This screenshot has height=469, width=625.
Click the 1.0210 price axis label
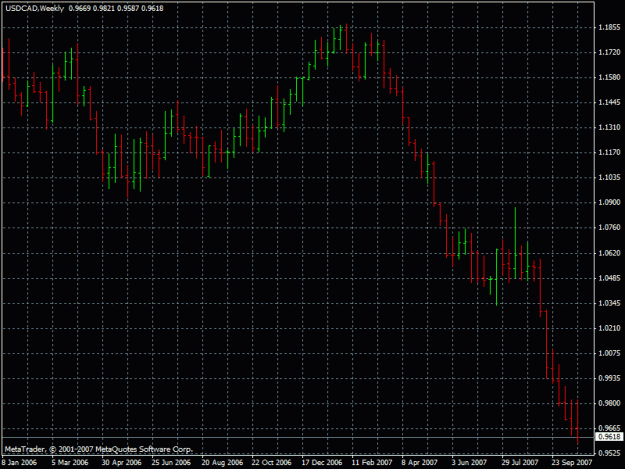[x=609, y=328]
